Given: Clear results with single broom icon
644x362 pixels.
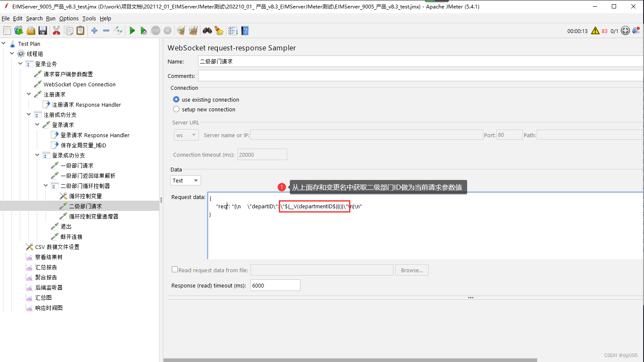Looking at the screenshot, I should [x=181, y=30].
